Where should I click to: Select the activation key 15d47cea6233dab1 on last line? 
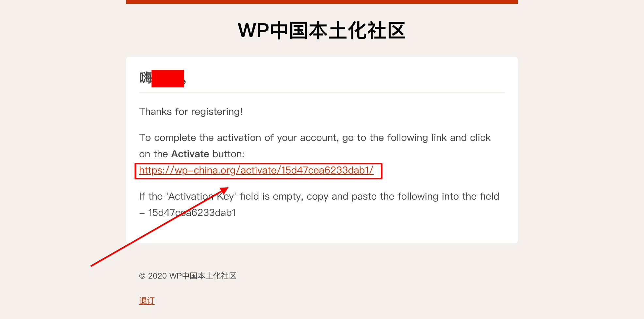tap(192, 213)
